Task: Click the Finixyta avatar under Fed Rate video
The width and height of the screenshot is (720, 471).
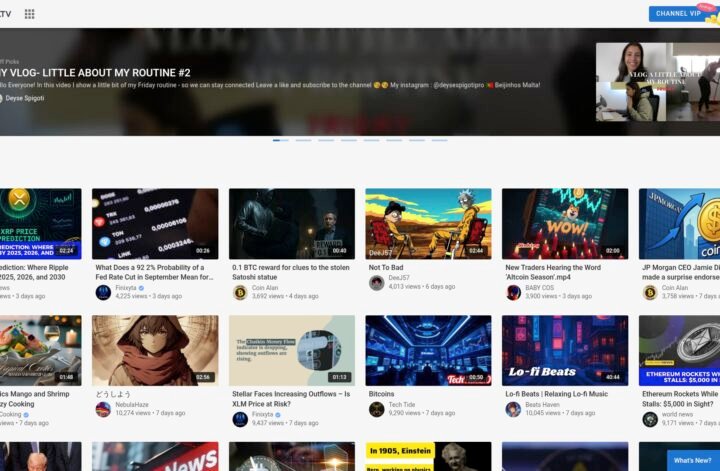Action: 103,292
